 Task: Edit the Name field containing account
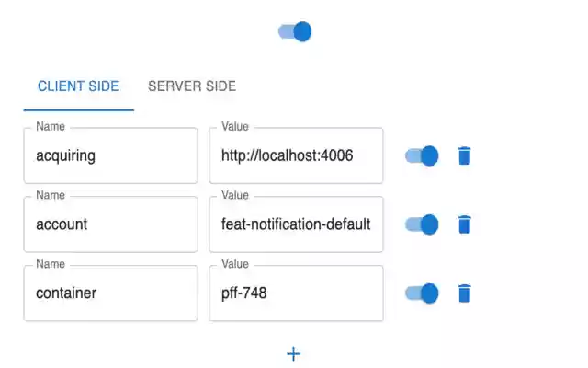coord(110,224)
